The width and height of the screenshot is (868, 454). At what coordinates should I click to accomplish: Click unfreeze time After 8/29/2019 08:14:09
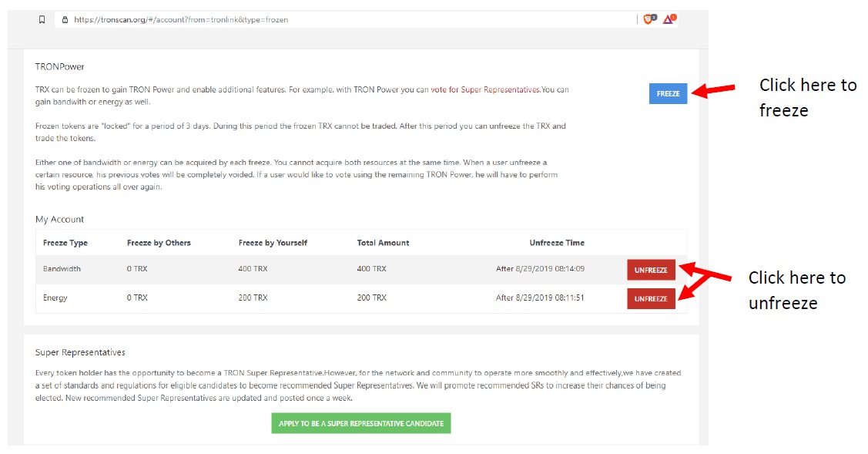click(541, 269)
